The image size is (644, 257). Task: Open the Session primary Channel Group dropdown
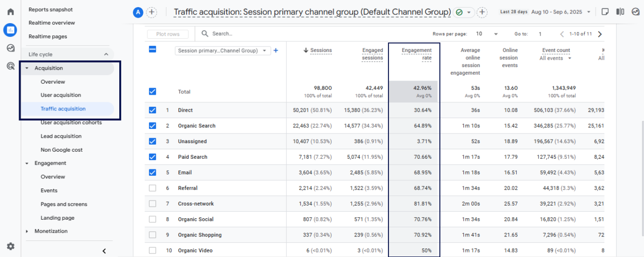(x=223, y=50)
